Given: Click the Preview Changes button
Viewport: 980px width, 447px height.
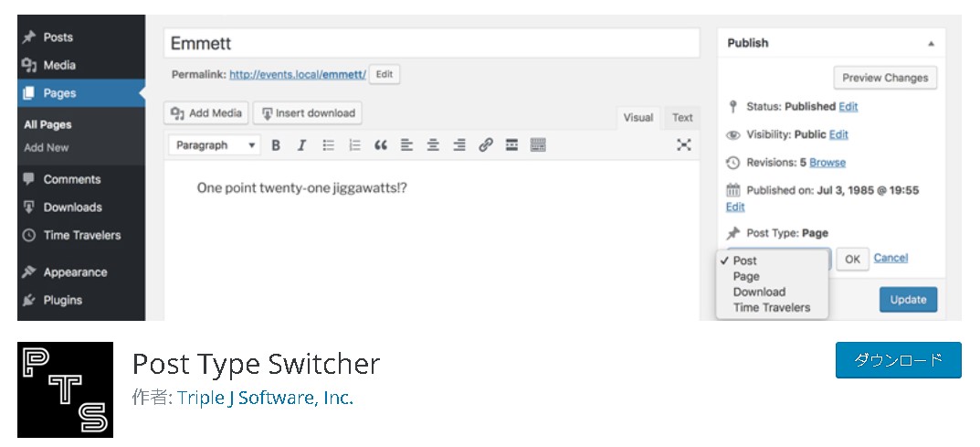Looking at the screenshot, I should 884,78.
